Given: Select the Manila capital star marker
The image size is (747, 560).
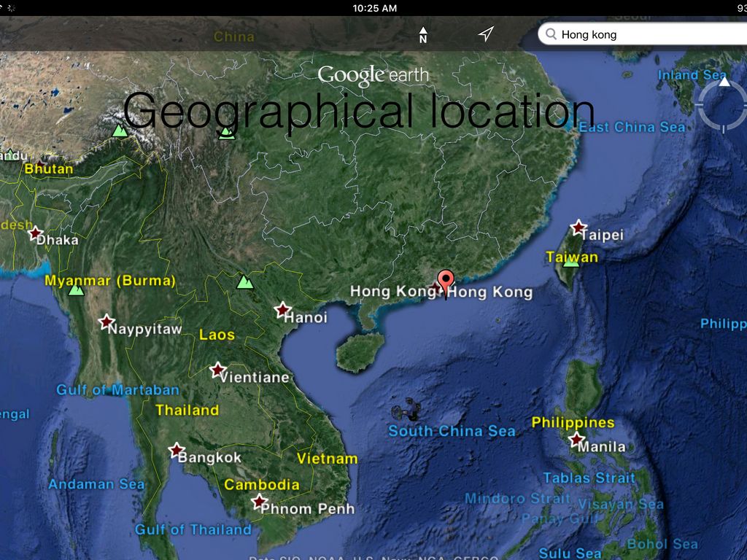Looking at the screenshot, I should 577,440.
